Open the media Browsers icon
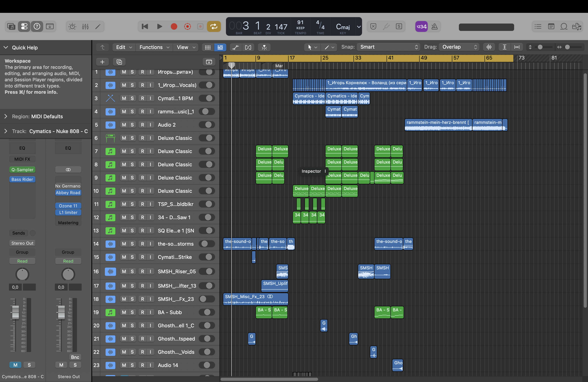The height and width of the screenshot is (382, 588). [577, 26]
